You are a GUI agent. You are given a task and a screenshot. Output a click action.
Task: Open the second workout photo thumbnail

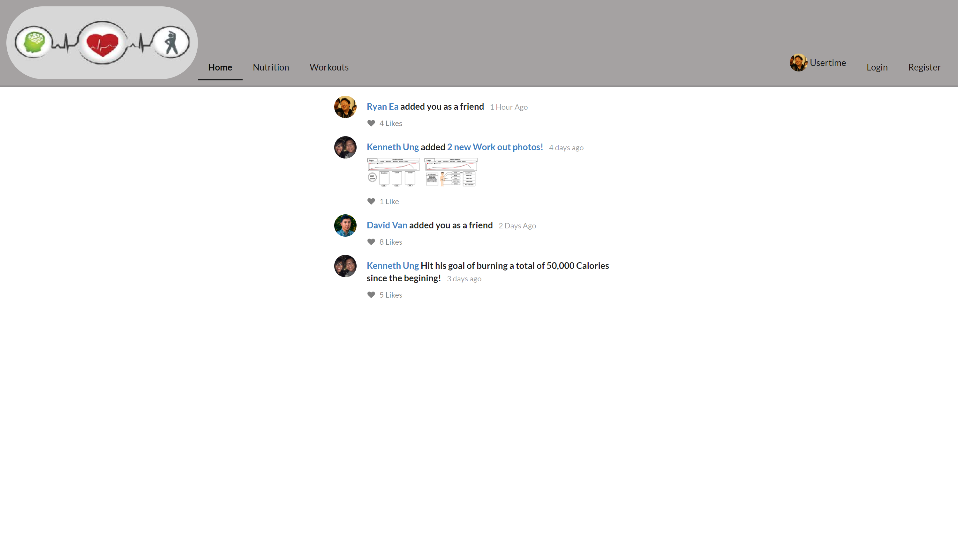451,172
